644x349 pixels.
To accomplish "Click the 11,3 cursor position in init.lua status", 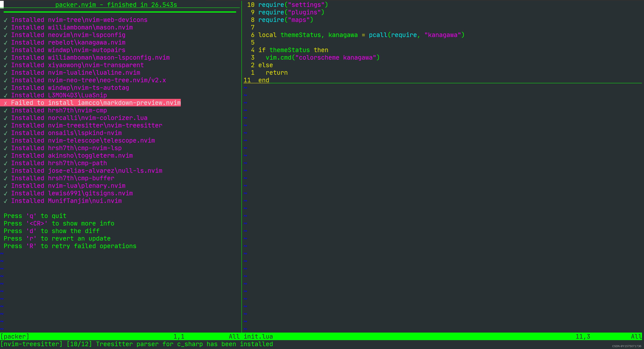I will (583, 336).
